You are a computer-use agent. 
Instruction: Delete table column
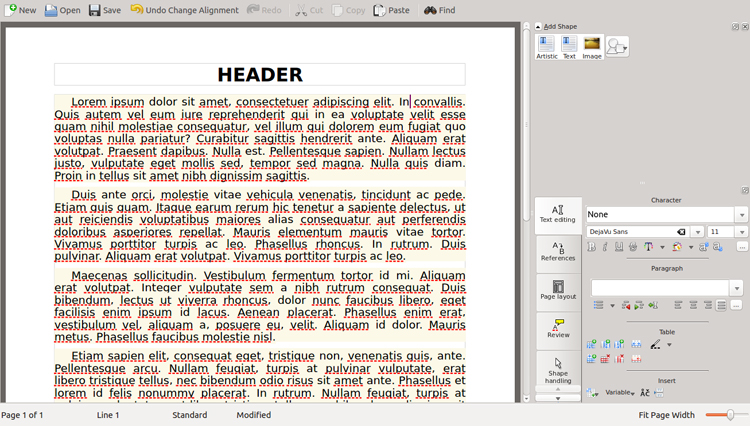coord(619,359)
